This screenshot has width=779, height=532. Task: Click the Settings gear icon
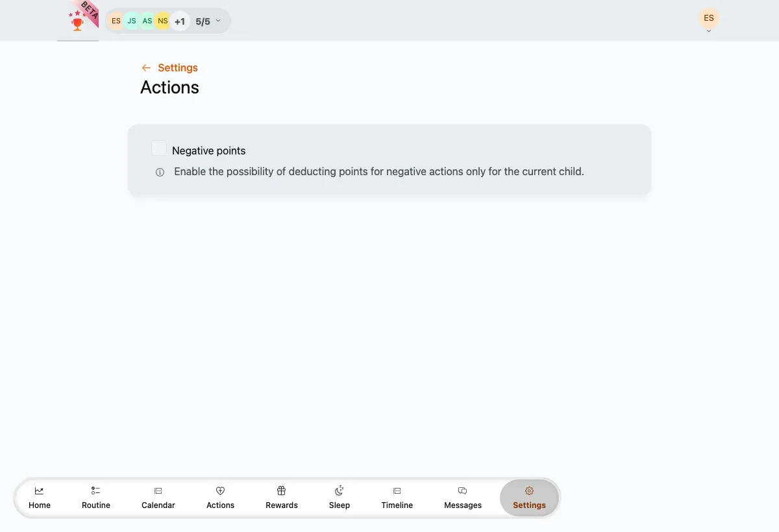coord(529,491)
